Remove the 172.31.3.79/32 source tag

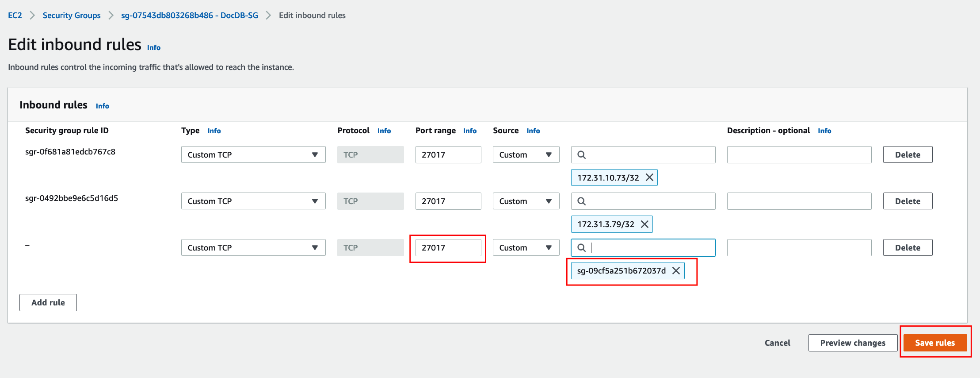pyautogui.click(x=644, y=224)
